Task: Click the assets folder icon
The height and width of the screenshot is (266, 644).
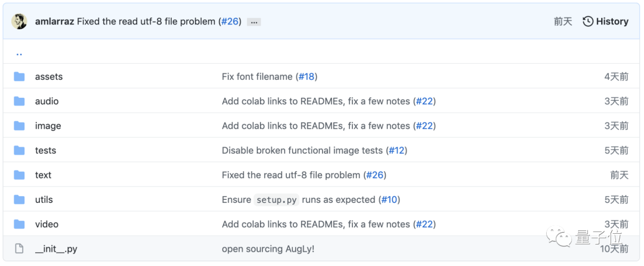Action: [x=19, y=76]
